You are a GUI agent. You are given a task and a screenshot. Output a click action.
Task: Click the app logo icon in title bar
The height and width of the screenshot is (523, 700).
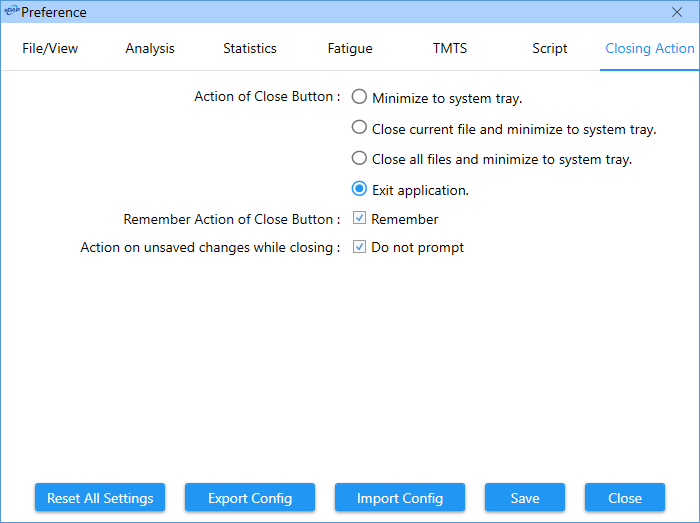tap(12, 11)
